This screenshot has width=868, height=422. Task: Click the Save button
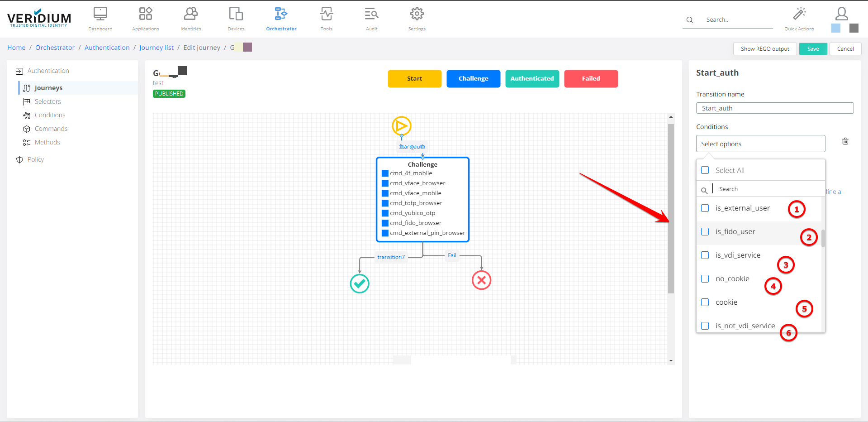[x=813, y=49]
